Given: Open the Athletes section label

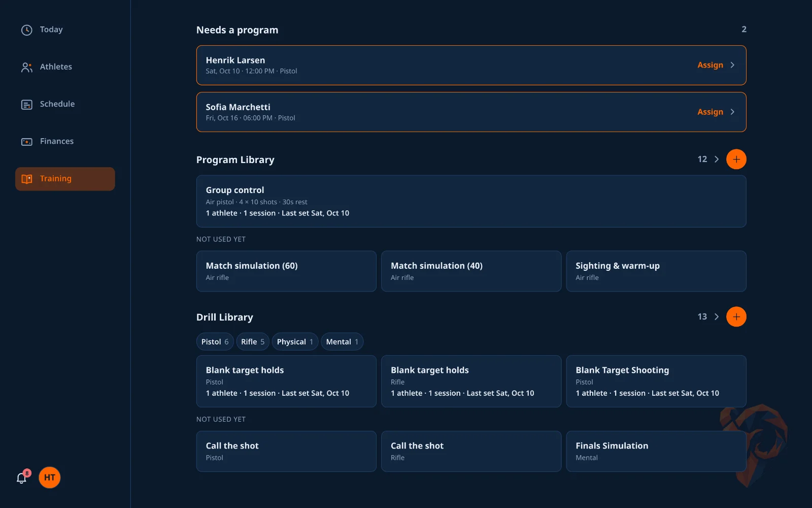Looking at the screenshot, I should coord(56,67).
